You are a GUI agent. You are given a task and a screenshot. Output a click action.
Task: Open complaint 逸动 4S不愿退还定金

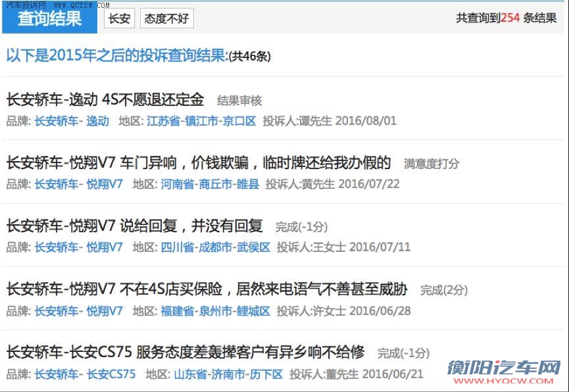point(105,99)
